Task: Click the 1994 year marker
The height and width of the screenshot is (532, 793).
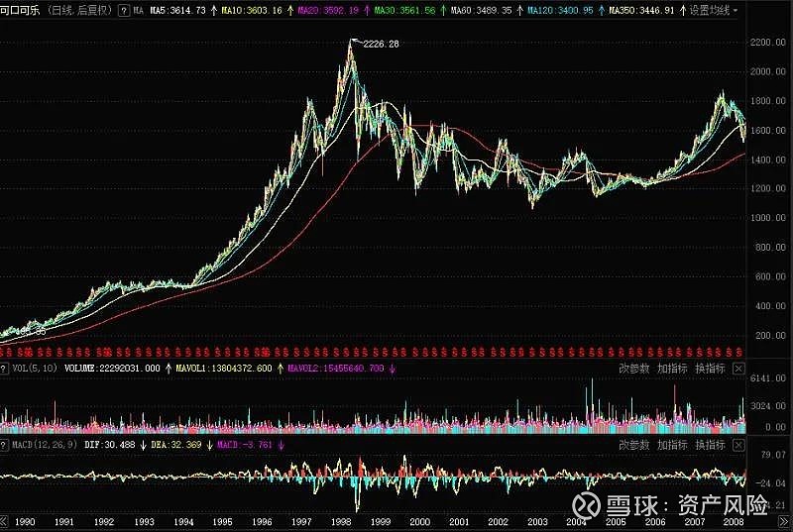Action: tap(183, 522)
